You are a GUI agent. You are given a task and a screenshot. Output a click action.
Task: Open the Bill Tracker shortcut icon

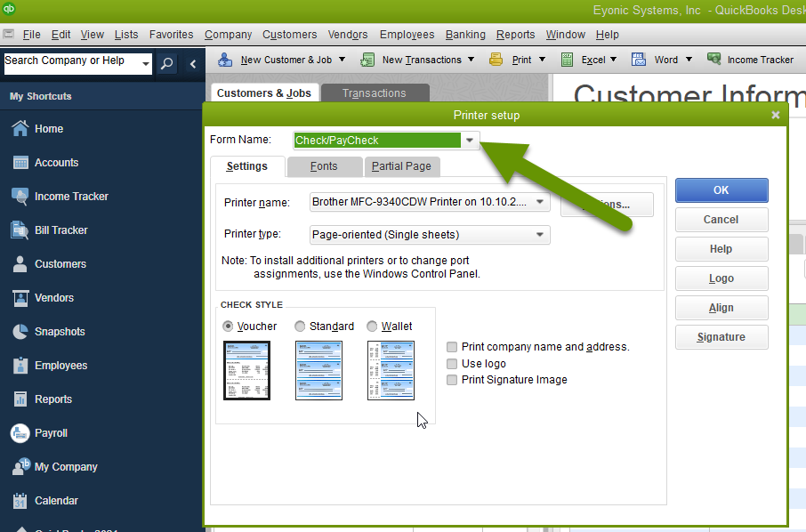20,230
